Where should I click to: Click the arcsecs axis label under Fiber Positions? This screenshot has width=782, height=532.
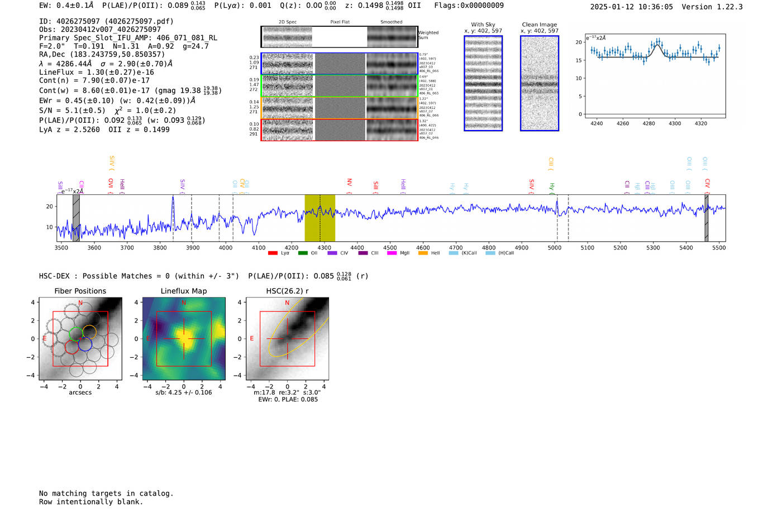tap(80, 392)
